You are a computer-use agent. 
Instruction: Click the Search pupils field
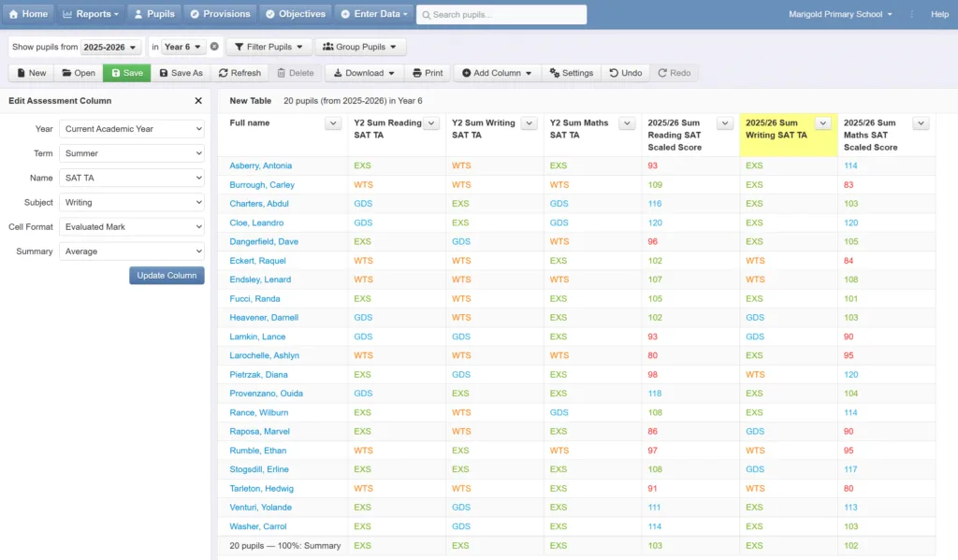pos(501,15)
